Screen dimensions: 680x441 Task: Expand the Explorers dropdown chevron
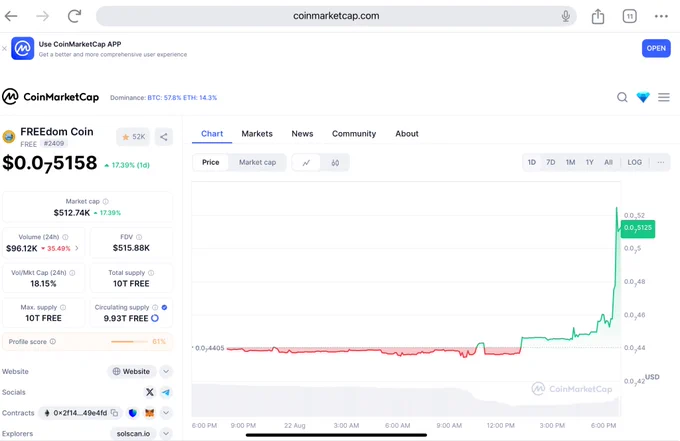click(166, 433)
